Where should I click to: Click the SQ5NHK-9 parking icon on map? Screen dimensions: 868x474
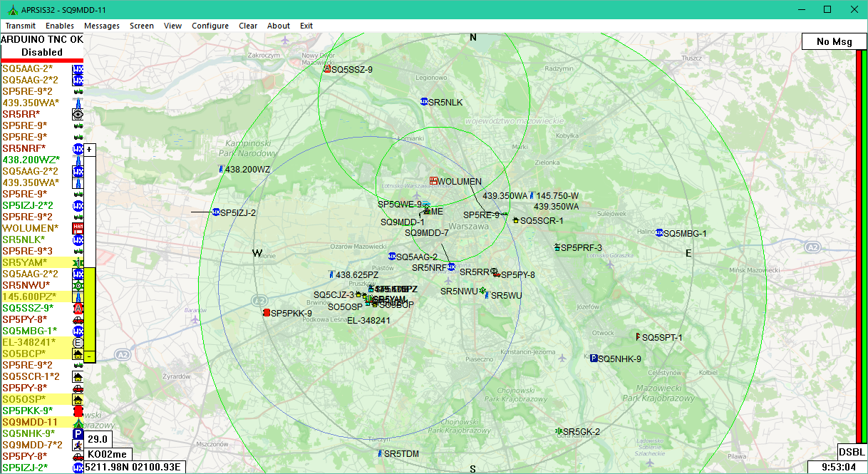(x=593, y=359)
